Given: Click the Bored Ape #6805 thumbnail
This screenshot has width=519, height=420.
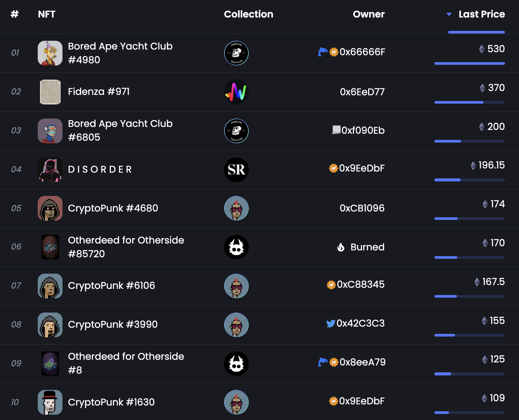Looking at the screenshot, I should click(x=50, y=131).
